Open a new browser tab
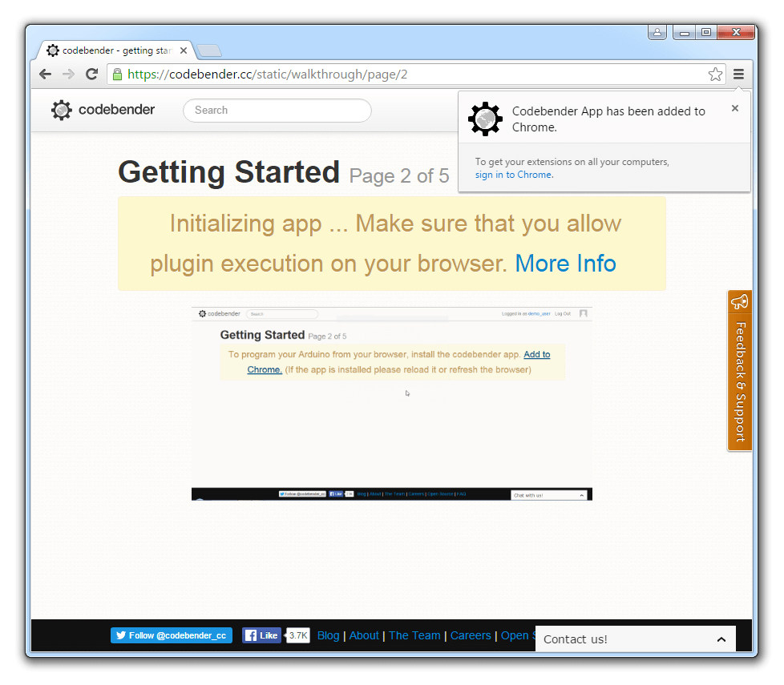This screenshot has height=685, width=784. [x=208, y=50]
